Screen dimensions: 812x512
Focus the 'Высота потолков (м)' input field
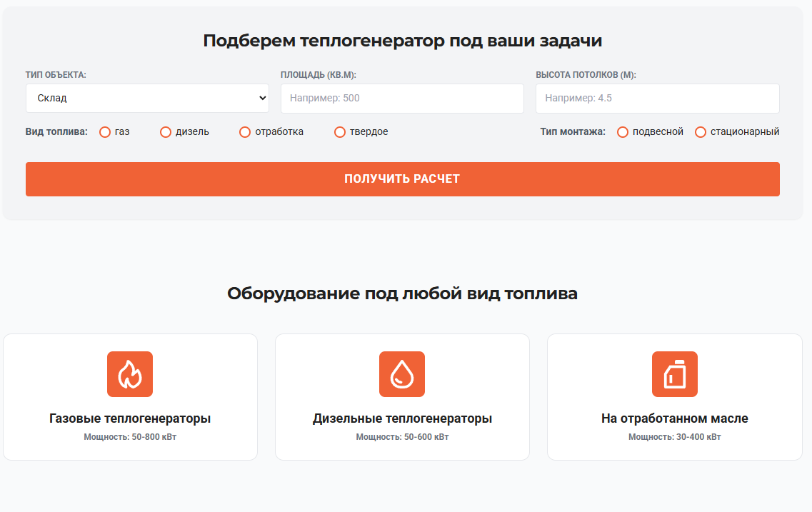coord(658,99)
